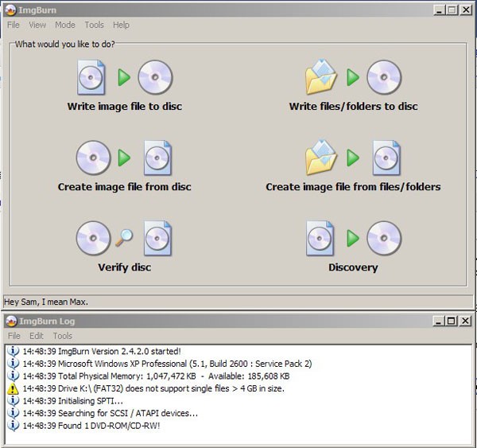
Task: Choose Write image file to disc label
Action: tap(125, 107)
